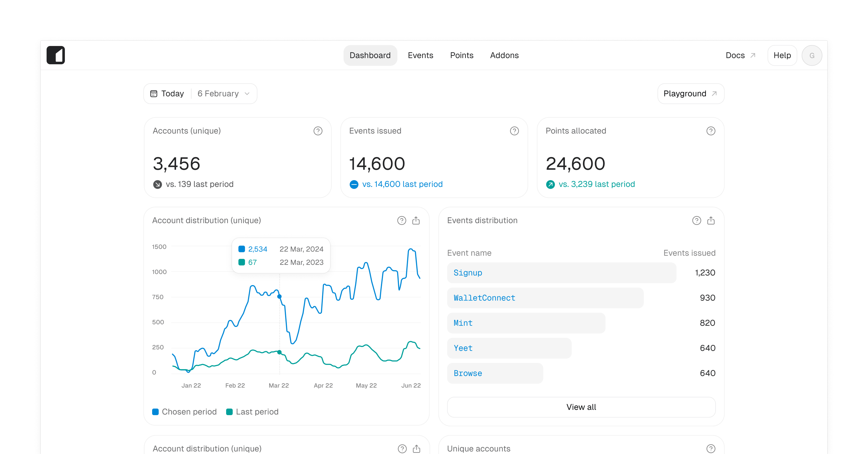Open the Docs external link

pos(740,55)
